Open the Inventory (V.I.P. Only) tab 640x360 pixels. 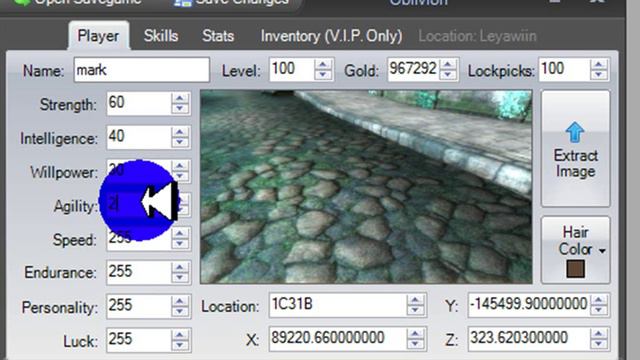tap(331, 36)
